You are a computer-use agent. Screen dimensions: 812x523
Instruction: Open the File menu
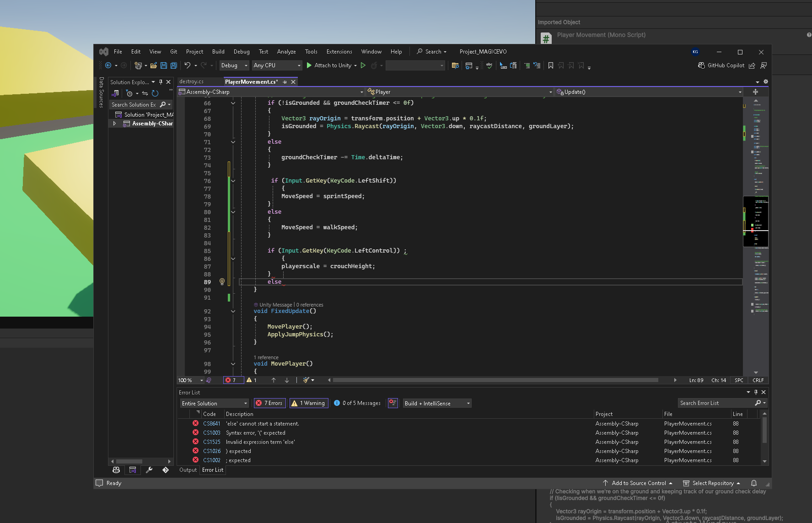point(118,52)
